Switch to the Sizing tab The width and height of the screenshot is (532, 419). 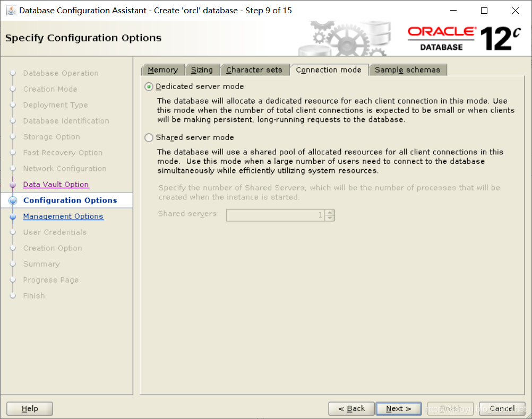[202, 70]
